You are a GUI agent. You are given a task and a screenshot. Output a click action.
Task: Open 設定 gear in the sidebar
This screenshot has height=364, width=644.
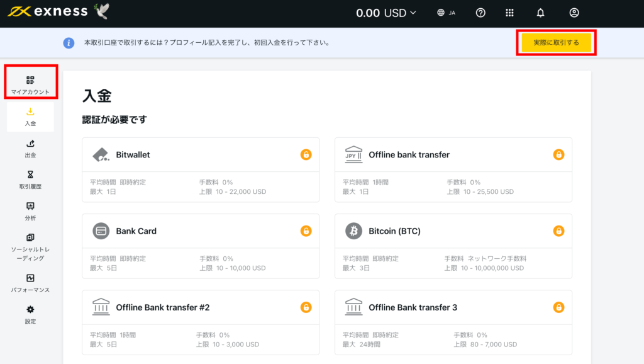tap(30, 315)
